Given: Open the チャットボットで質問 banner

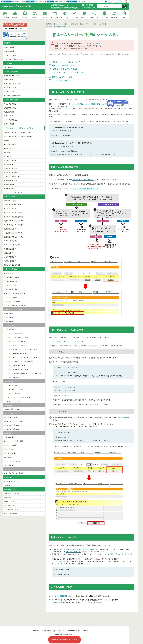Looking at the screenshot, I should (15, 36).
